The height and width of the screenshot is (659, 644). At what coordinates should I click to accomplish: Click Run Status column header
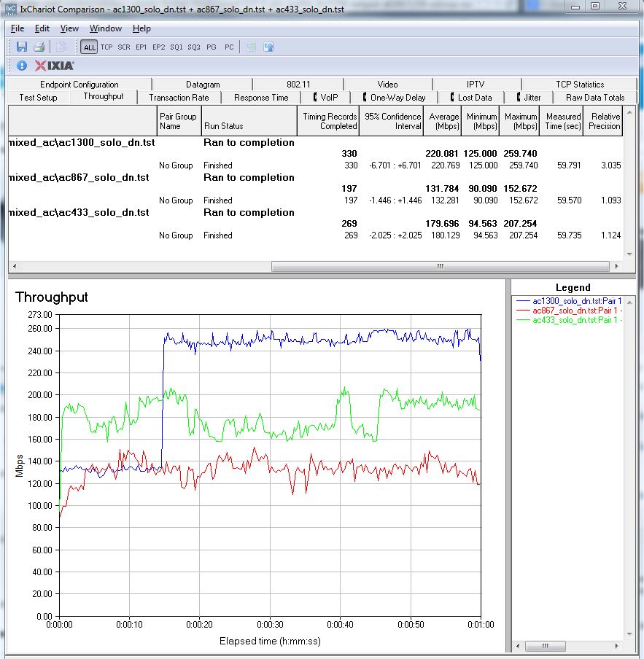click(x=249, y=121)
